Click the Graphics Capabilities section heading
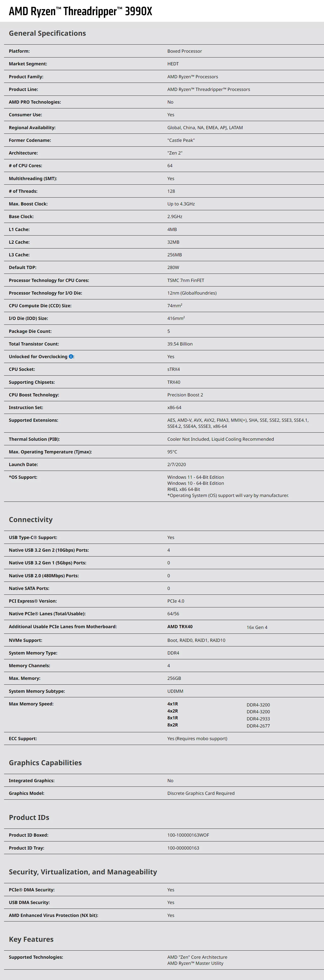Viewport: 324px width, 980px height. pos(45,762)
